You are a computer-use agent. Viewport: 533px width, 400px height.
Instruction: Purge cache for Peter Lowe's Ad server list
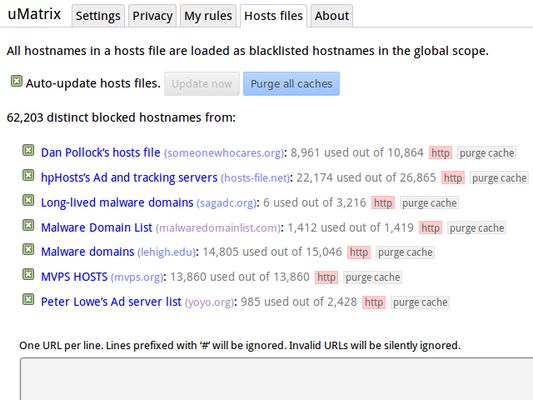(420, 302)
